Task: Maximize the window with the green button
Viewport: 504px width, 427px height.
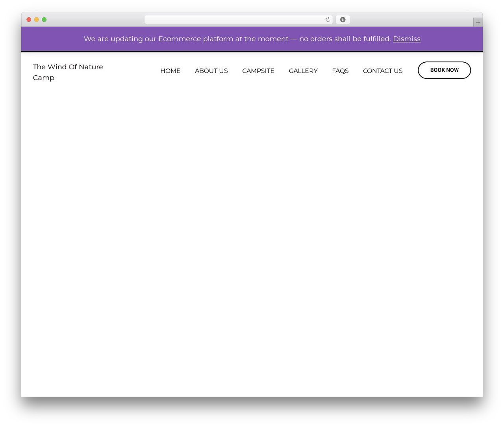Action: pos(44,20)
